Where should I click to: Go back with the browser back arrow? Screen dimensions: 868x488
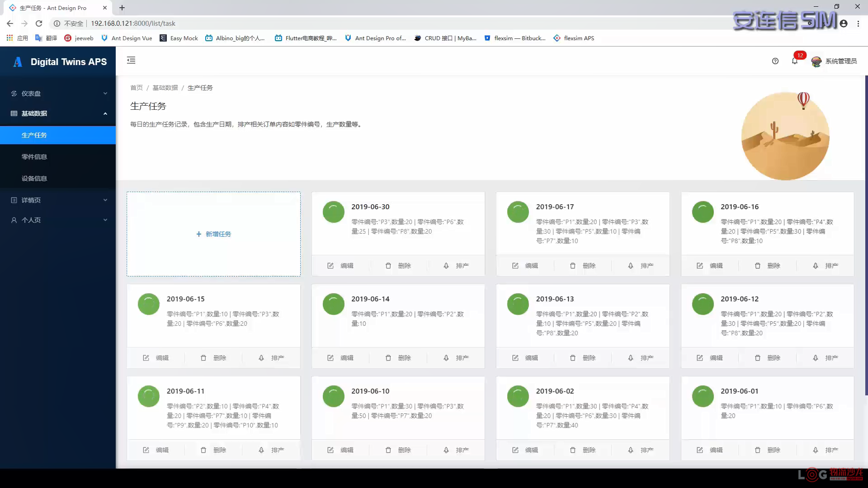coord(10,23)
